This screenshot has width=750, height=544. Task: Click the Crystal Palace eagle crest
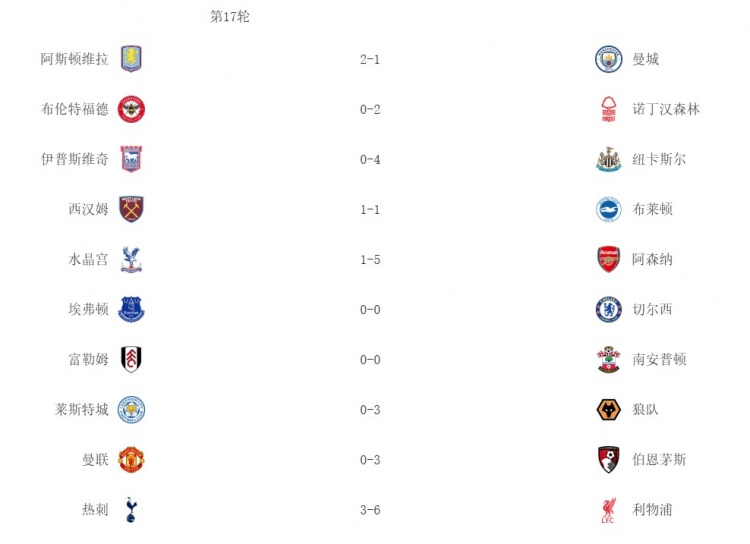(131, 259)
